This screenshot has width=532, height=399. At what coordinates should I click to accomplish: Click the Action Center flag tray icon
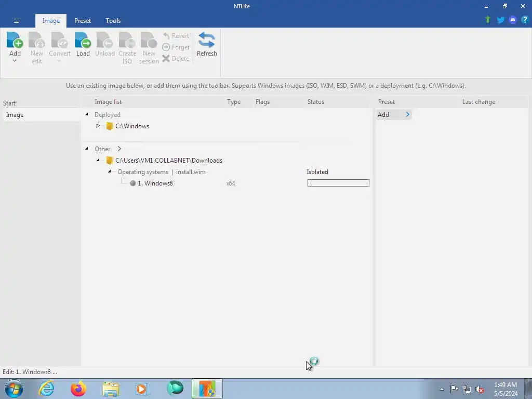coord(454,389)
